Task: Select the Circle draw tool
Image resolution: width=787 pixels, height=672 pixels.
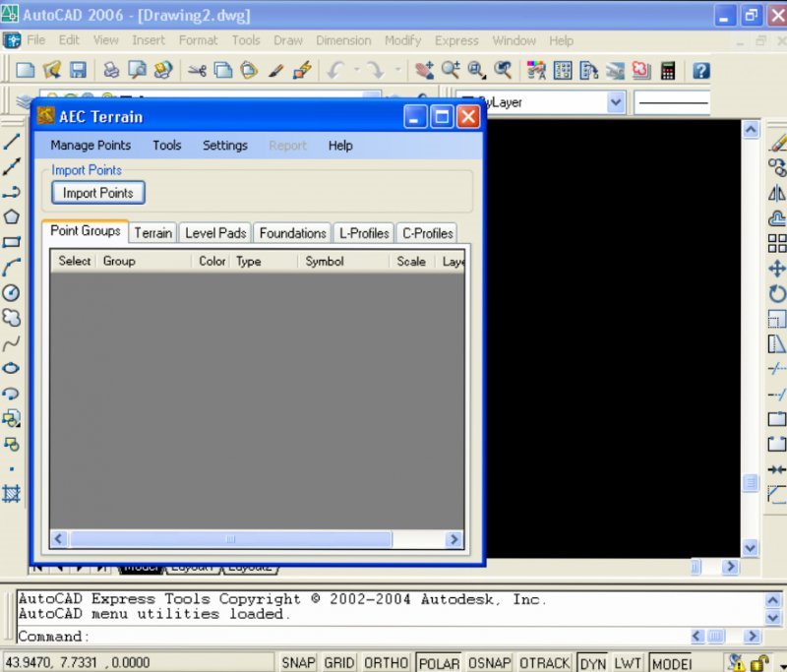Action: click(12, 292)
